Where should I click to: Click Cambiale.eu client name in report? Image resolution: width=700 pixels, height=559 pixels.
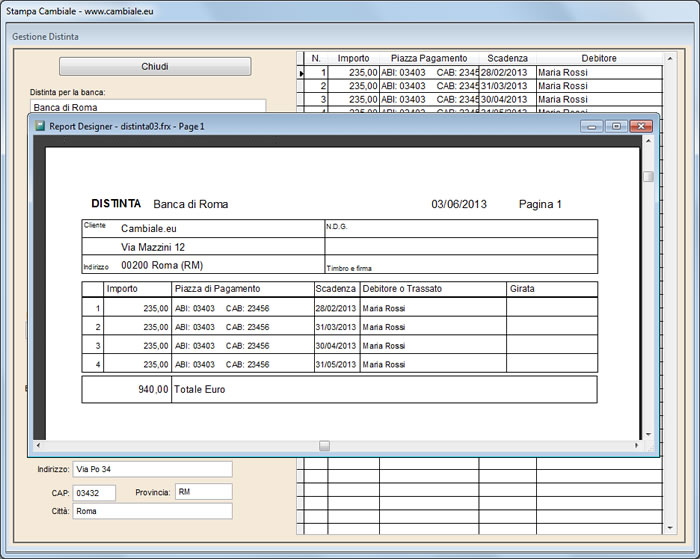149,229
